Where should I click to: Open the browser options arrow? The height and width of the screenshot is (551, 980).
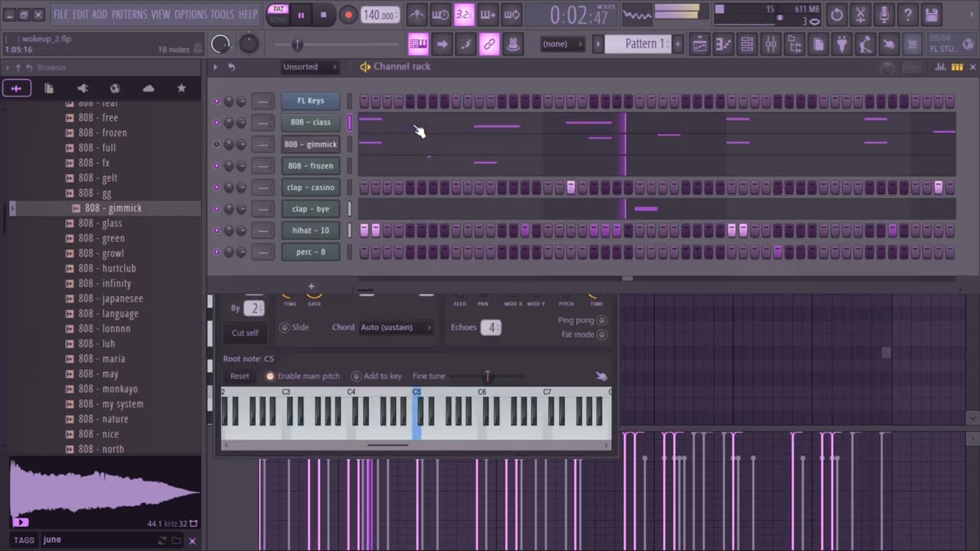(x=8, y=67)
